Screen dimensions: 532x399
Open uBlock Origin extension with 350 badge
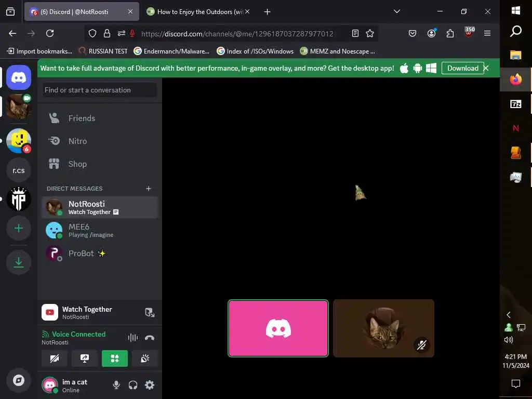(469, 32)
